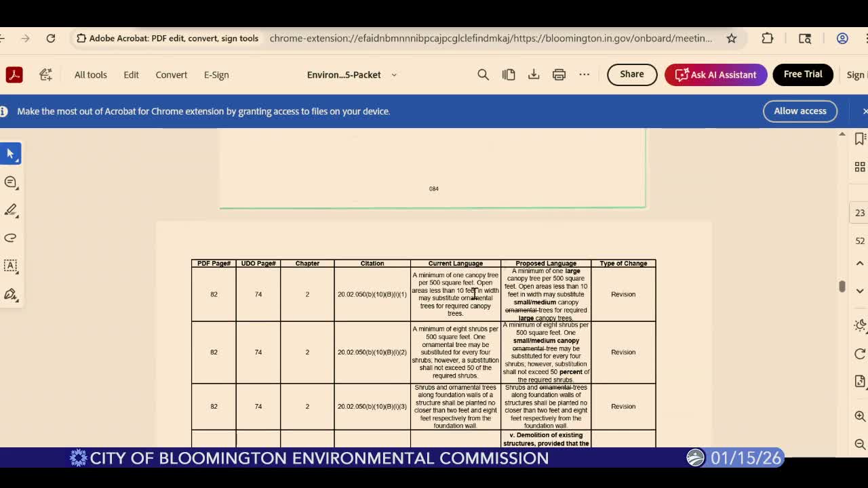
Task: Select the arrow selection tool
Action: click(11, 153)
